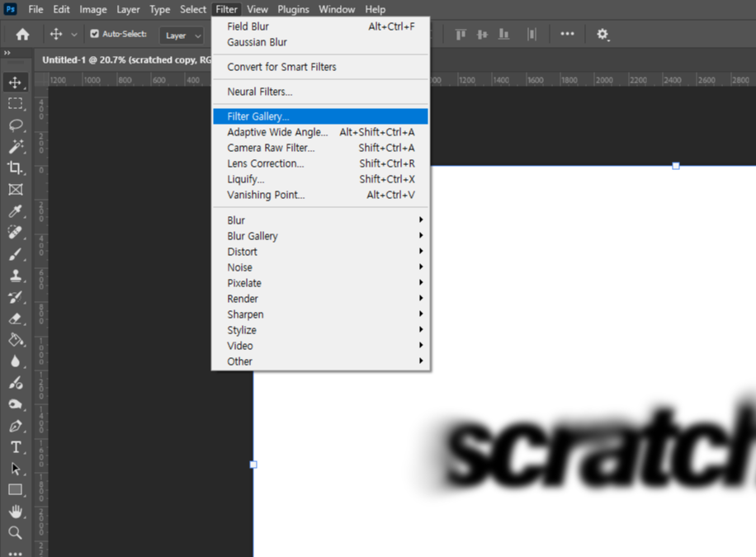Expand the Other submenu
Screen dimensions: 756x557
point(320,361)
